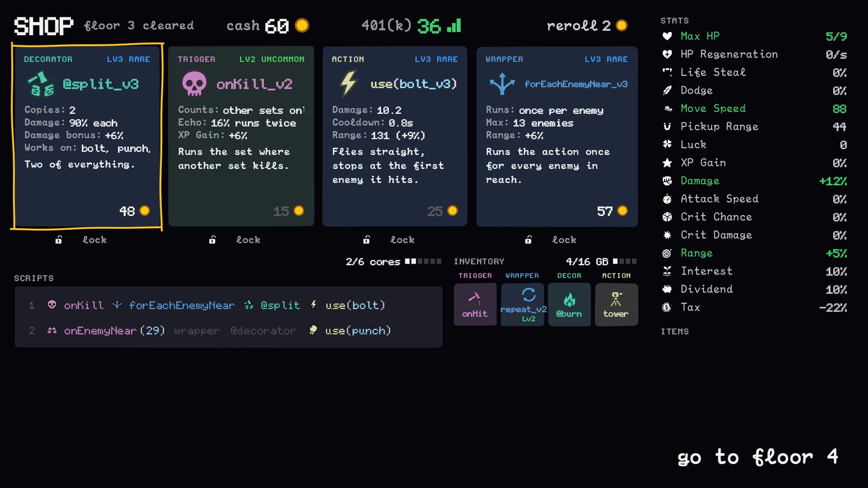The image size is (868, 488).
Task: Select the repeat_v2 wrapper in inventory
Action: click(522, 304)
